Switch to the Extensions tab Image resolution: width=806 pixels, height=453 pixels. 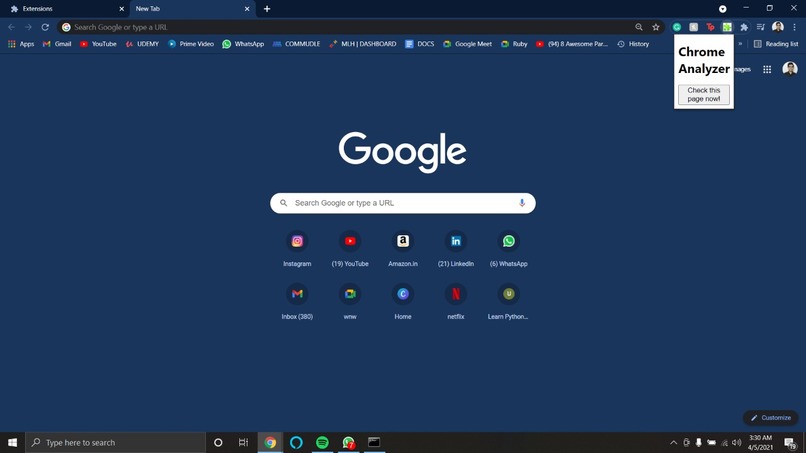click(66, 9)
